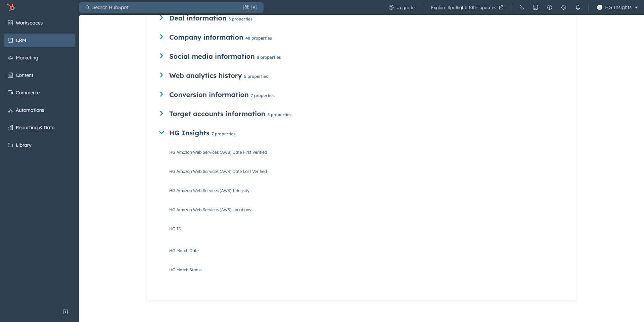
Task: Open HG AWS Intensity property
Action: [209, 191]
